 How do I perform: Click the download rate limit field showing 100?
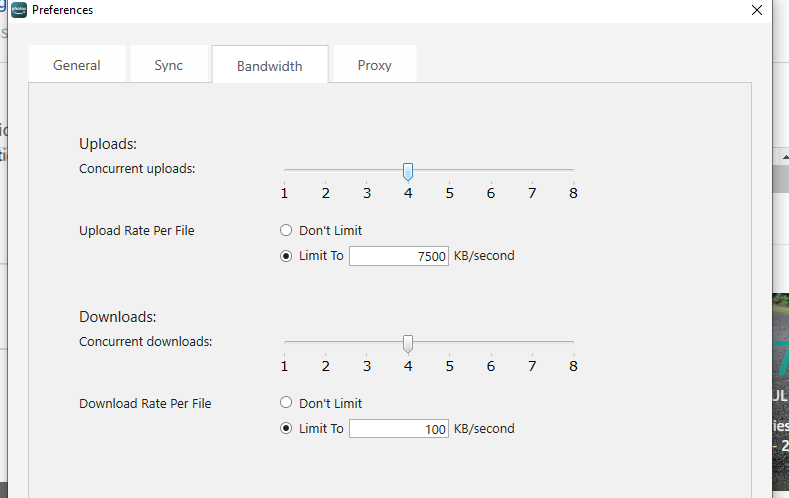click(x=399, y=429)
